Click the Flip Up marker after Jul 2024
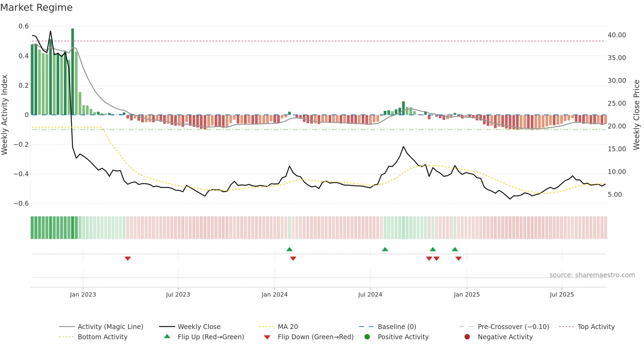Image resolution: width=644 pixels, height=362 pixels. tap(385, 249)
